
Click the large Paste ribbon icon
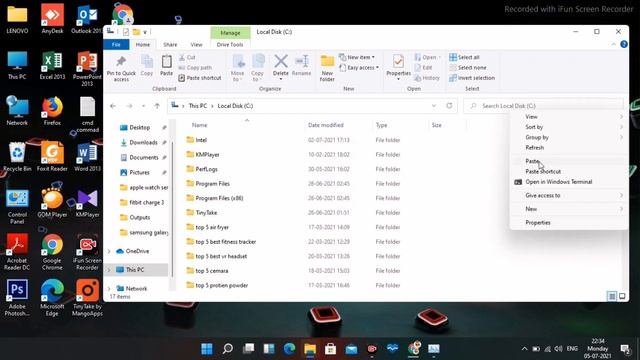(x=166, y=62)
